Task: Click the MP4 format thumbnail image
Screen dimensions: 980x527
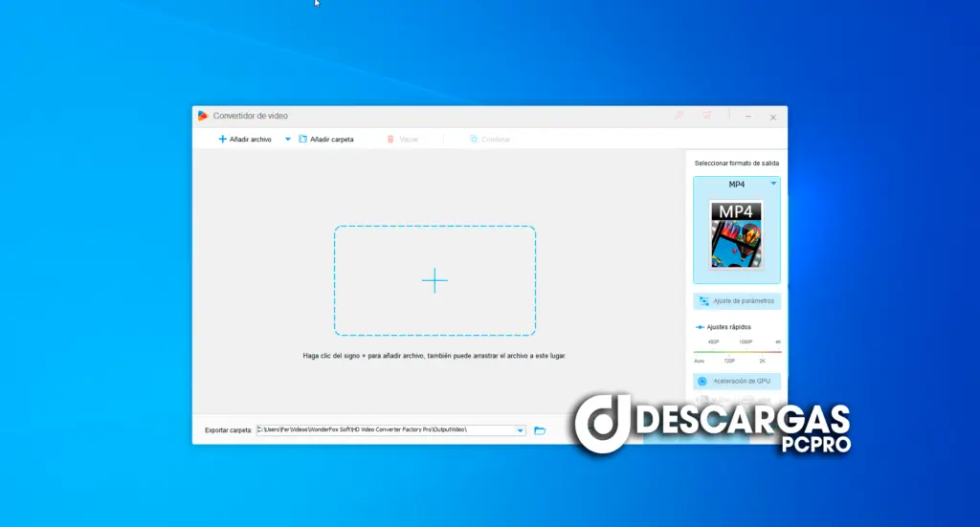Action: (736, 234)
